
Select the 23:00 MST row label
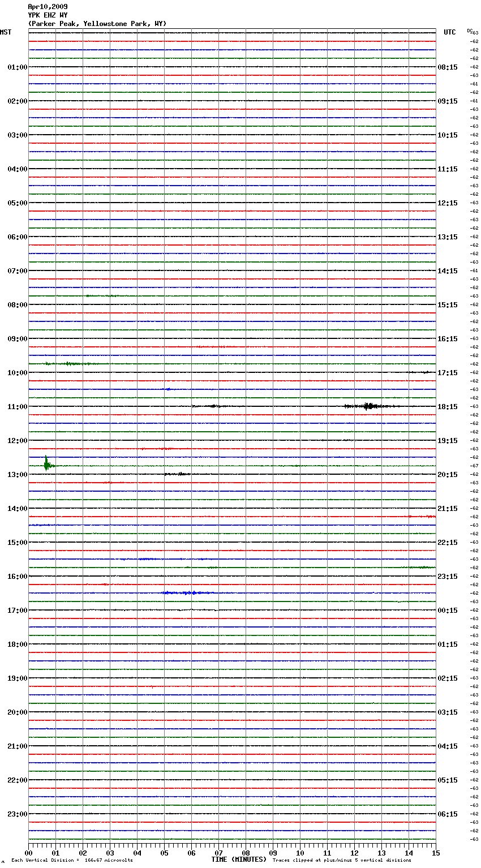(x=18, y=814)
